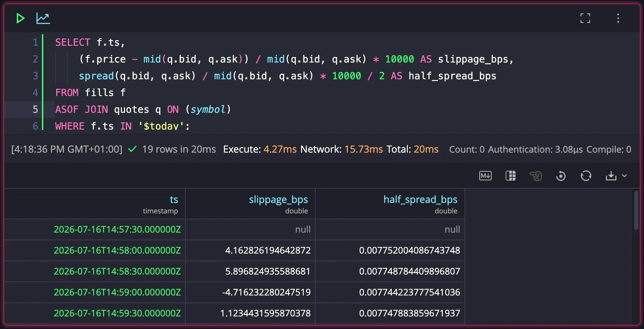Select the 0.007747883859671937 cell
The height and width of the screenshot is (329, 644).
pos(390,313)
